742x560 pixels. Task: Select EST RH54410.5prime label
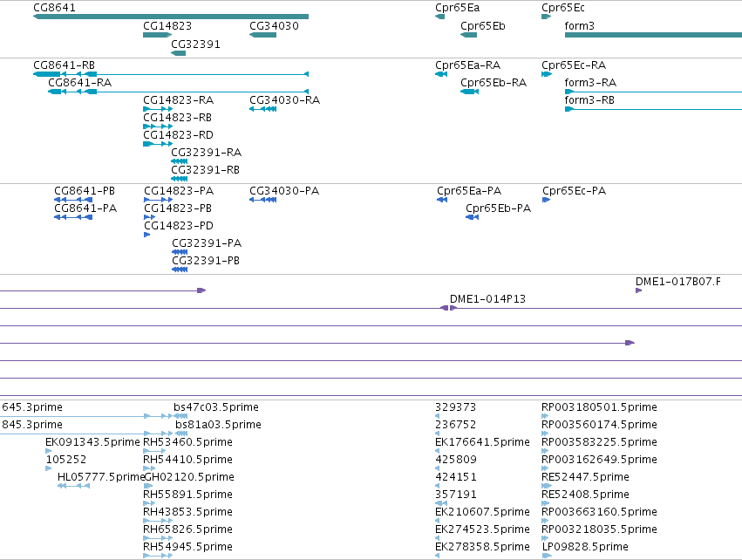[x=187, y=460]
